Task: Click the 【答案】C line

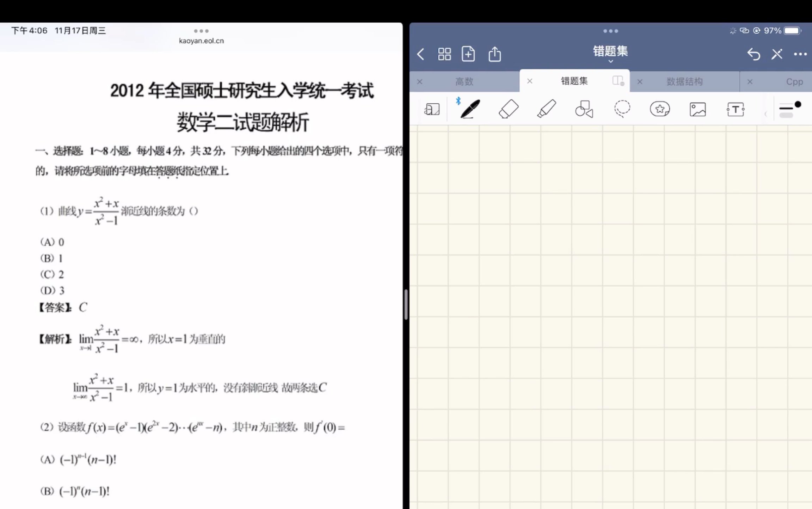Action: (62, 307)
